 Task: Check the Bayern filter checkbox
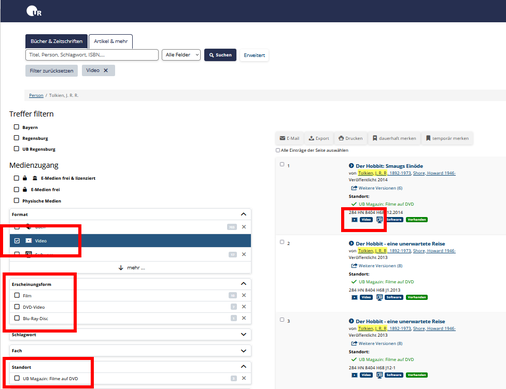(16, 127)
